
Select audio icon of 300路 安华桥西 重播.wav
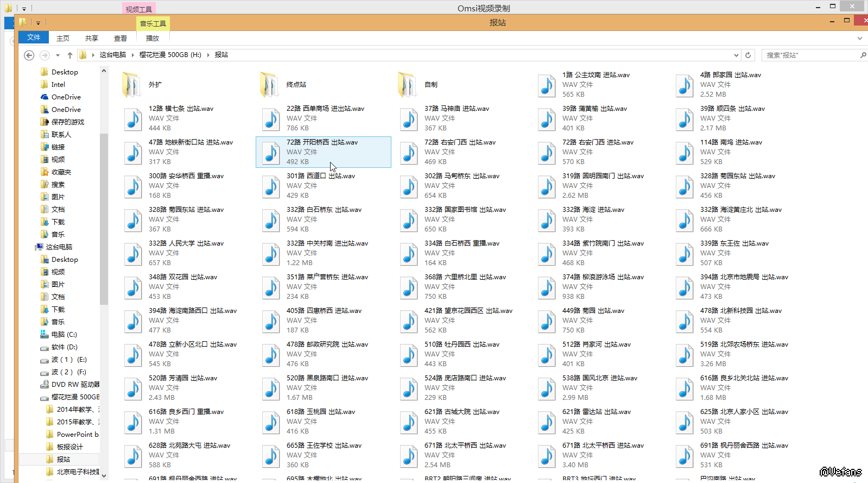coord(133,186)
